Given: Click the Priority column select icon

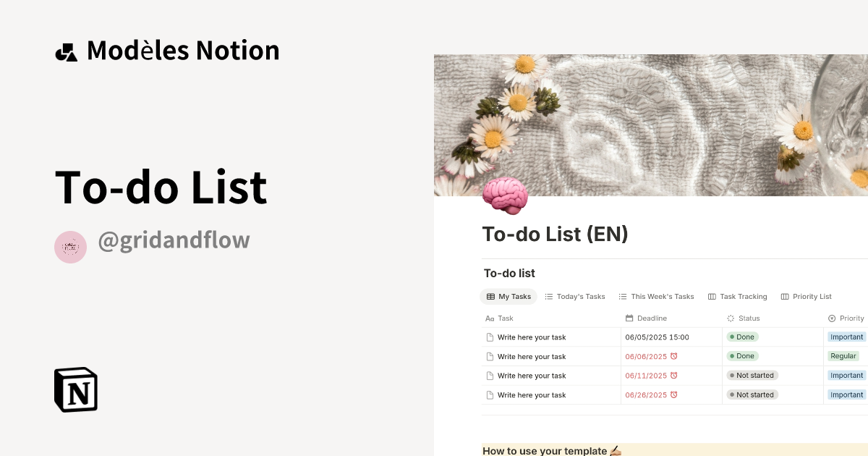Looking at the screenshot, I should (x=833, y=318).
